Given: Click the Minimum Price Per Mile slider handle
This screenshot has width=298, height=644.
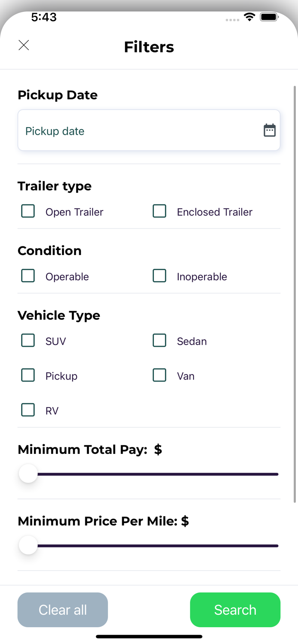Looking at the screenshot, I should (x=28, y=545).
